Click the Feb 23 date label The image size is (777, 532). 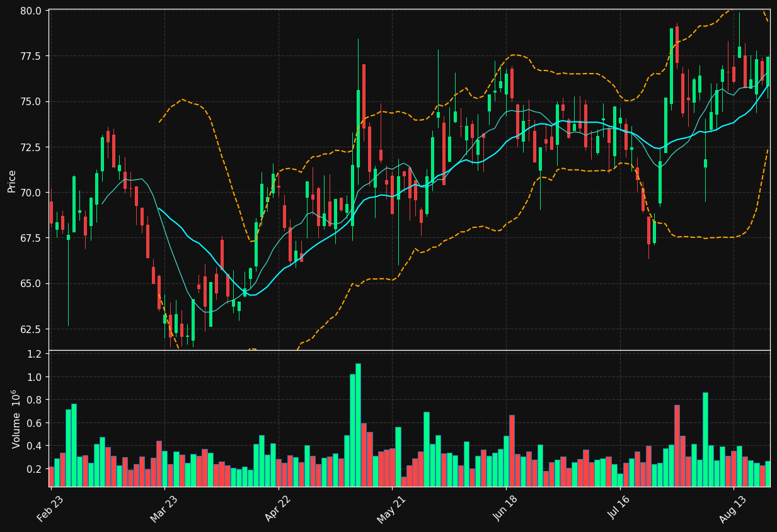pos(50,509)
